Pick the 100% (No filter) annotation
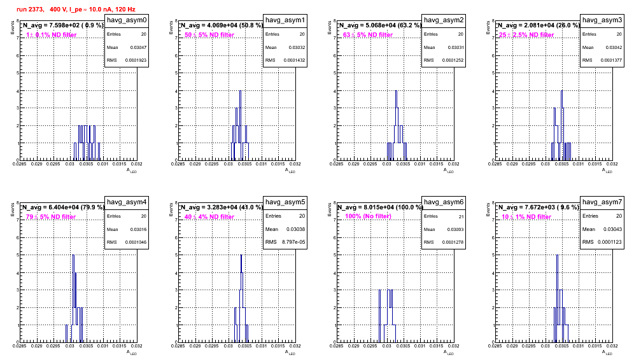Screen dimensions: 634x364 click(x=369, y=216)
